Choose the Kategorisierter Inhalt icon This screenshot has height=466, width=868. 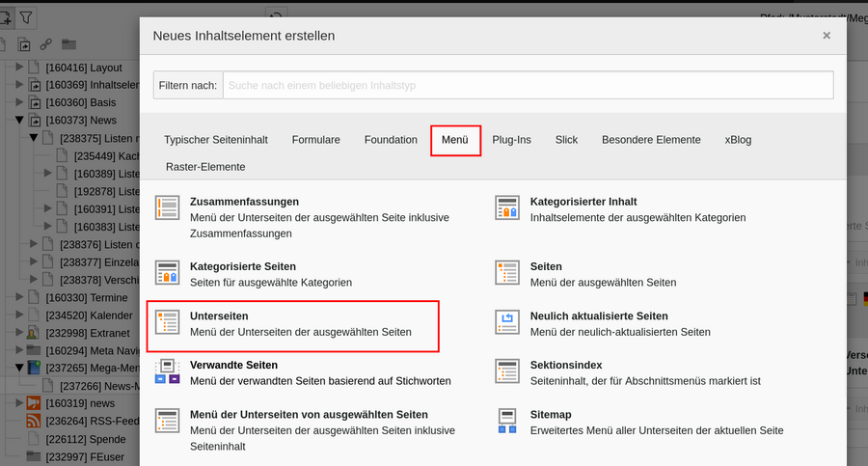(x=507, y=207)
